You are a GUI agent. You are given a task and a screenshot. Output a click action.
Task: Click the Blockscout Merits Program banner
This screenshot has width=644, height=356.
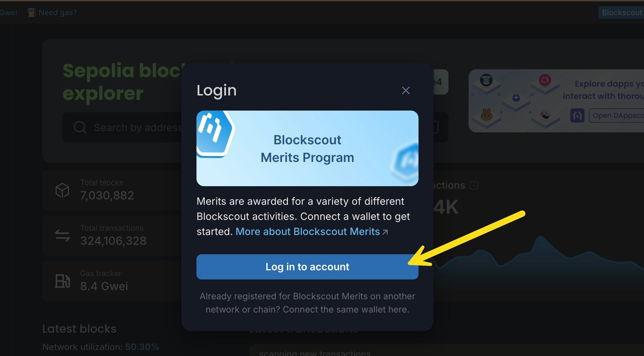[307, 148]
